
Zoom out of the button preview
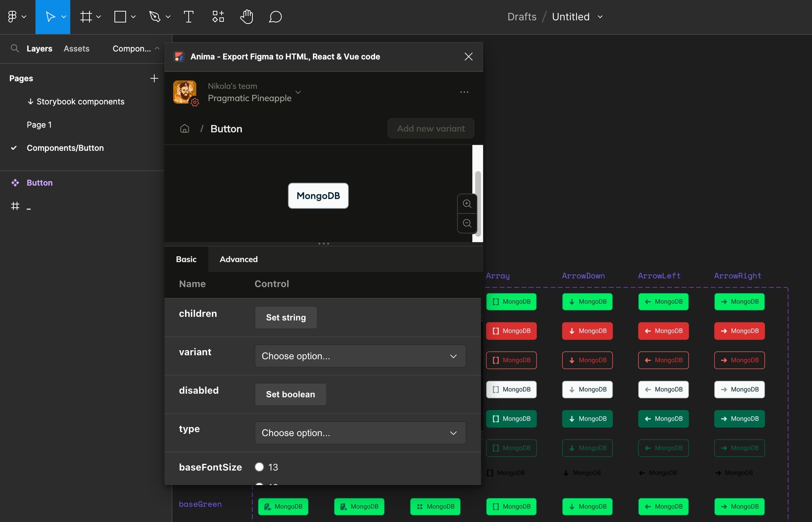tap(467, 223)
